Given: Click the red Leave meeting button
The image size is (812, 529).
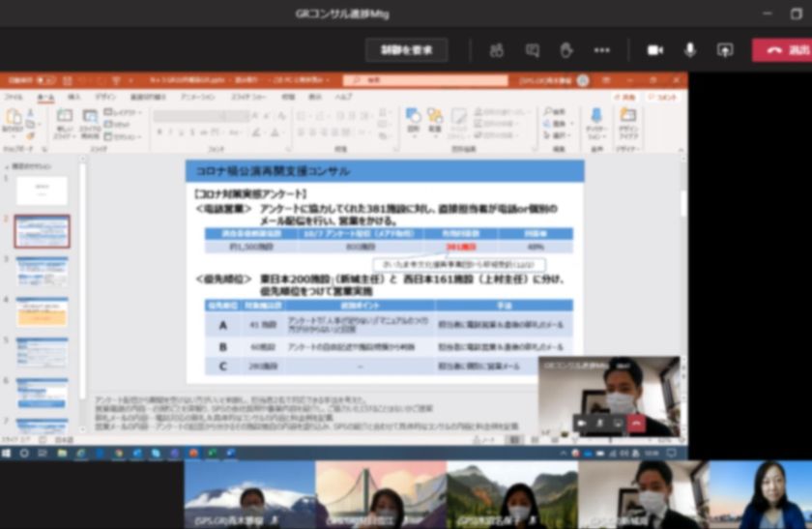Looking at the screenshot, I should (x=783, y=50).
